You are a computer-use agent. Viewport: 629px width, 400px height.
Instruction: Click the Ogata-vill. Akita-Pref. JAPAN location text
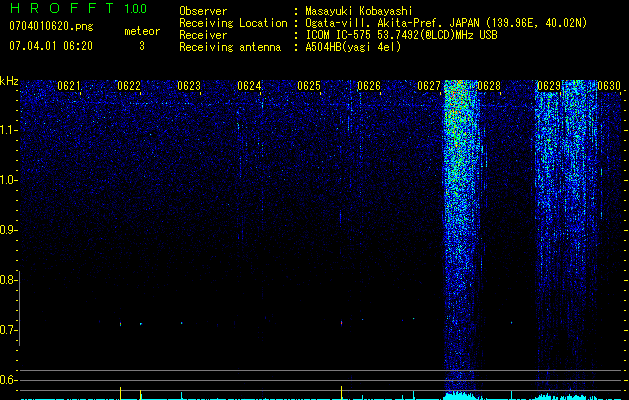pos(446,23)
